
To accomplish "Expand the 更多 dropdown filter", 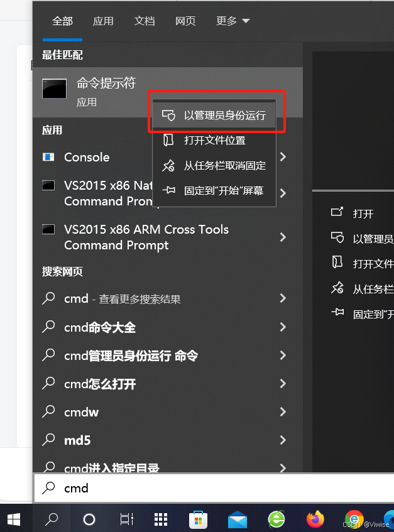I will (x=233, y=21).
